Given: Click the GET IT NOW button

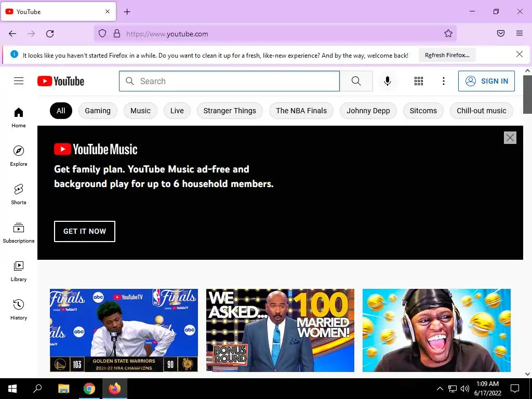Looking at the screenshot, I should [85, 231].
